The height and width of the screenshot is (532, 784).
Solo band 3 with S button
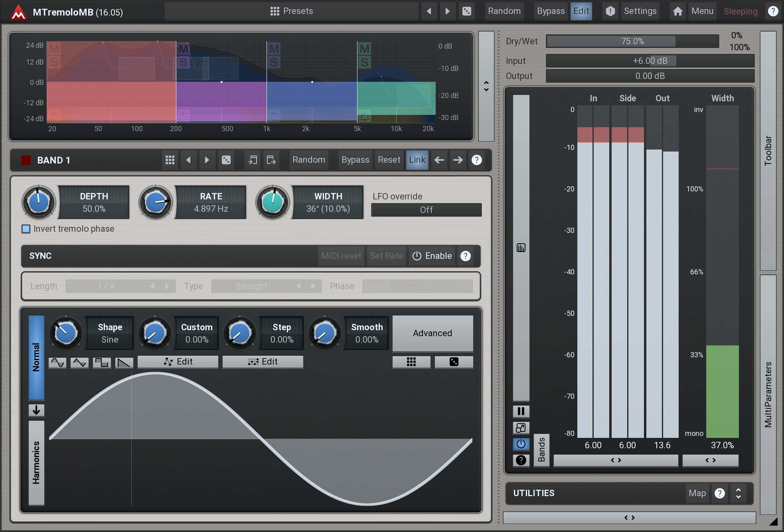click(x=274, y=62)
